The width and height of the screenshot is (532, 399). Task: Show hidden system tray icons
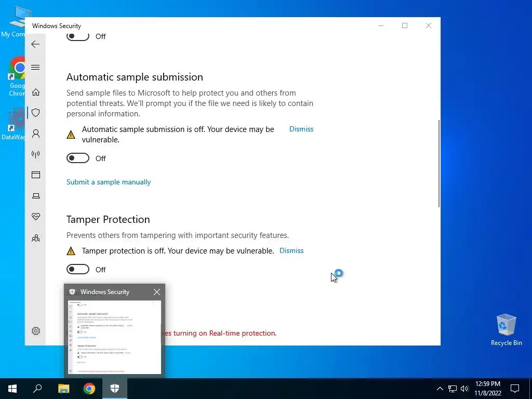point(440,389)
